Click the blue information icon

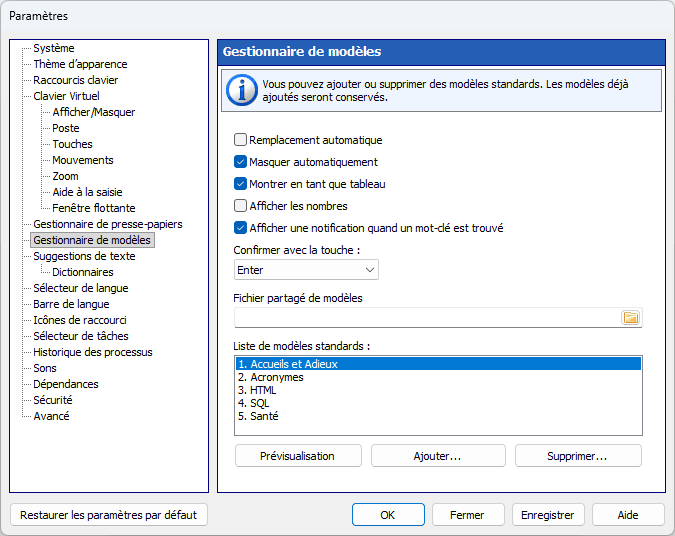(242, 90)
